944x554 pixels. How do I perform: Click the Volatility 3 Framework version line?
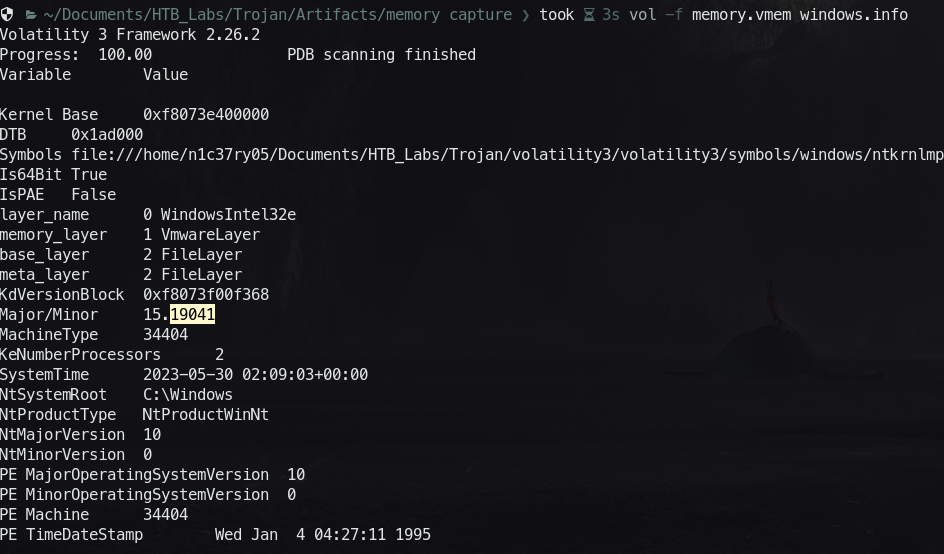130,35
